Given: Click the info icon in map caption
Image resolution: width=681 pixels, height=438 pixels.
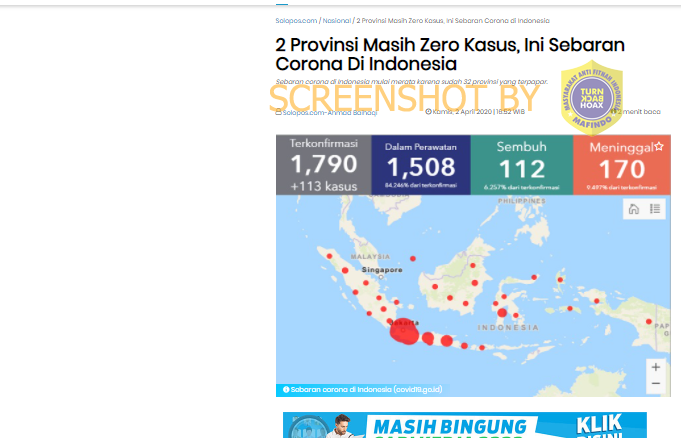Looking at the screenshot, I should click(x=286, y=389).
